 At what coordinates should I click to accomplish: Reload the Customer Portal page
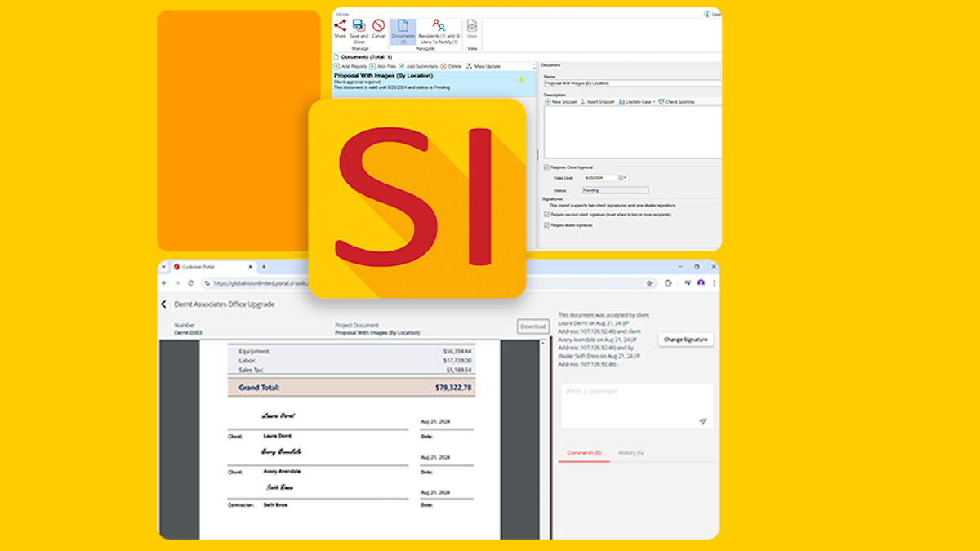pyautogui.click(x=190, y=282)
